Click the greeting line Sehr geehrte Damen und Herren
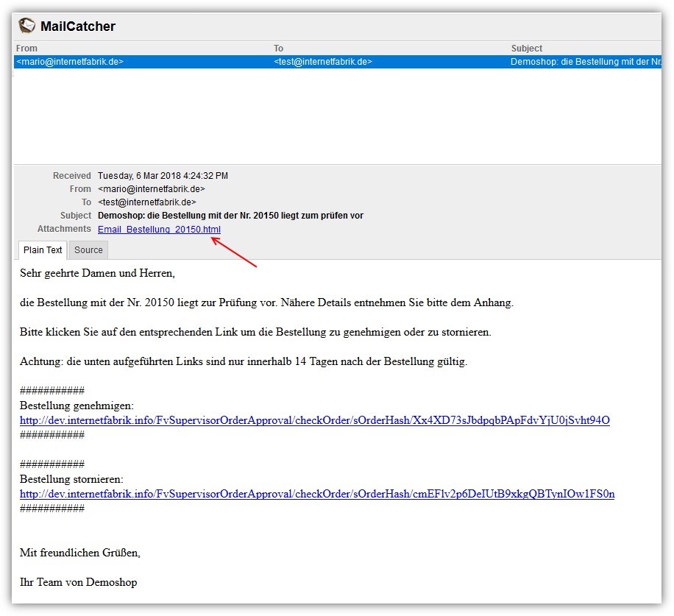This screenshot has height=616, width=674. click(97, 273)
